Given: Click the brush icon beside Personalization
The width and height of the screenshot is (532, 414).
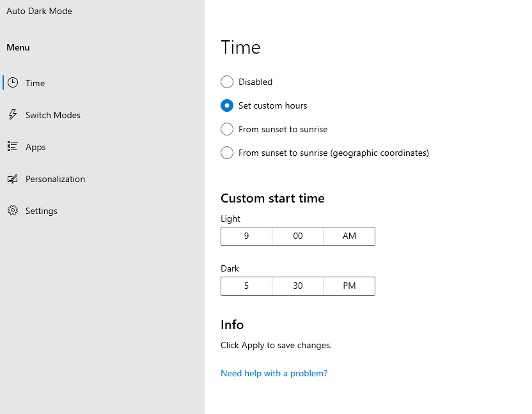Looking at the screenshot, I should pos(12,179).
